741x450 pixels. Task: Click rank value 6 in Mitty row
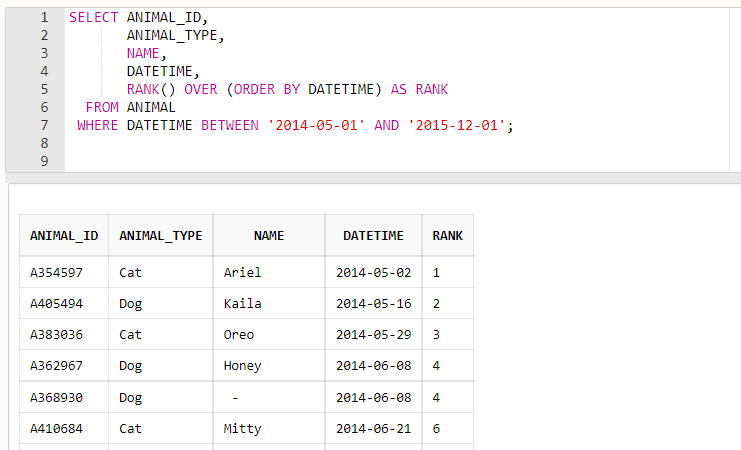click(x=436, y=429)
